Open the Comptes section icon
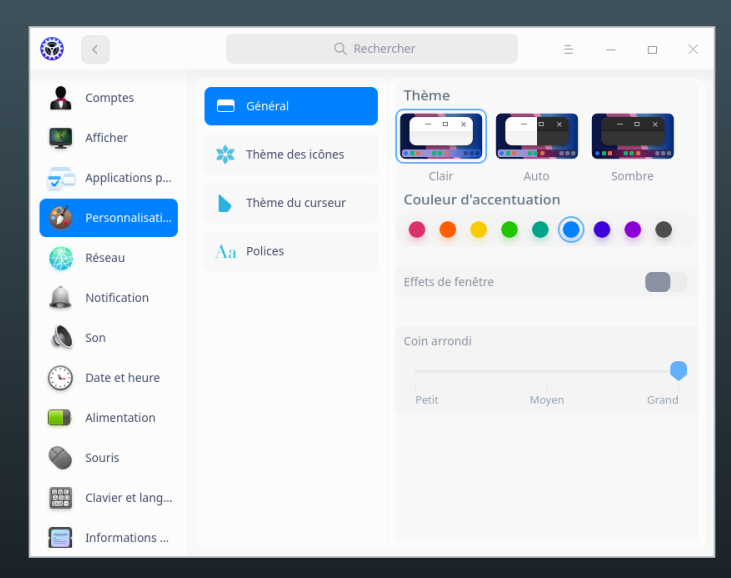 61,98
